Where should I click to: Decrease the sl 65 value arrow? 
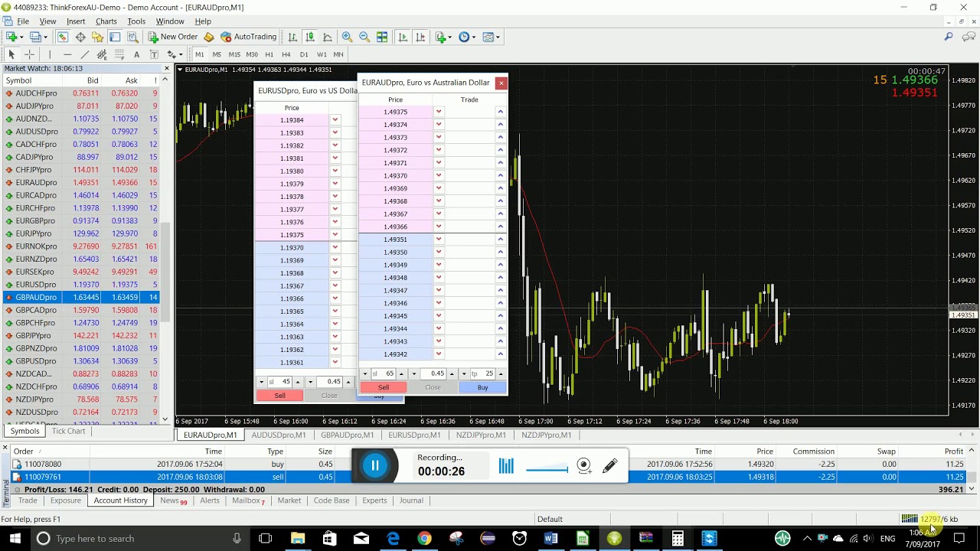364,373
